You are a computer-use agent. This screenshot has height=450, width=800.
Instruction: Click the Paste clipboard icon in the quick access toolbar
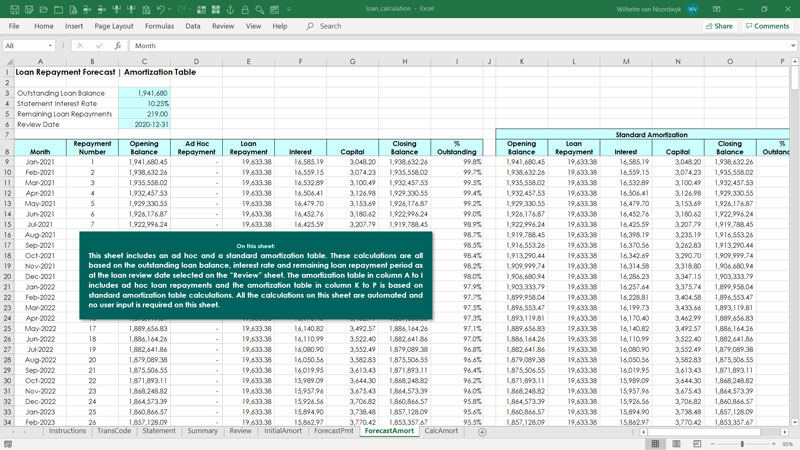(x=146, y=9)
